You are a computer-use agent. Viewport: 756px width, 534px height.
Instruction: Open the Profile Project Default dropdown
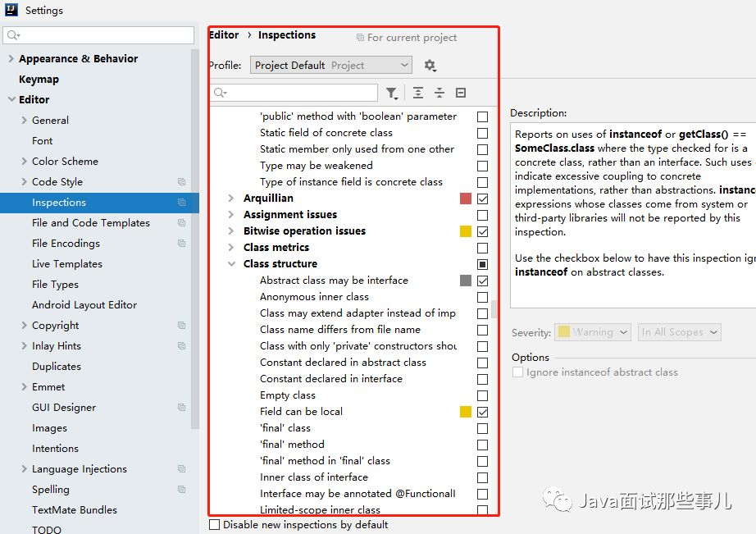coord(330,65)
